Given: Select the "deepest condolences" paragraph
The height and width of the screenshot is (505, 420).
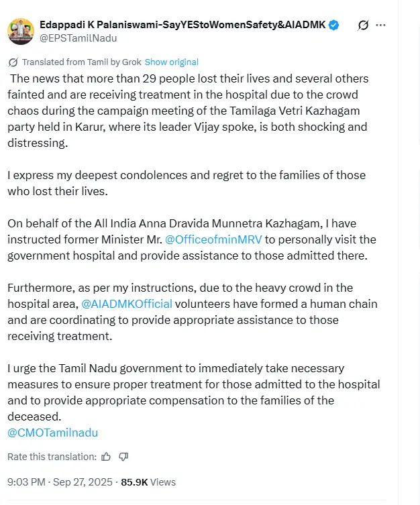Looking at the screenshot, I should [186, 183].
